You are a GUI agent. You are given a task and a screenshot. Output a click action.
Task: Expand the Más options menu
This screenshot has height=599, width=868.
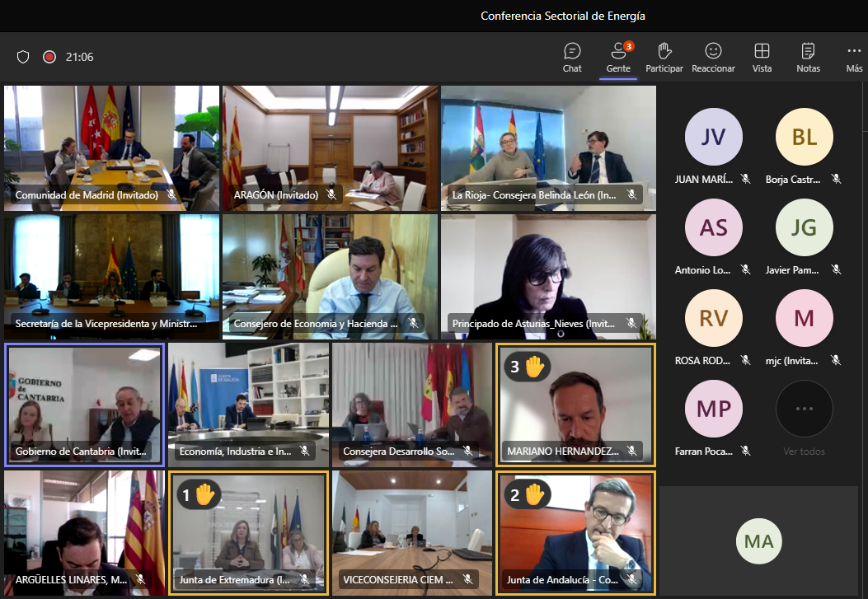pos(854,57)
